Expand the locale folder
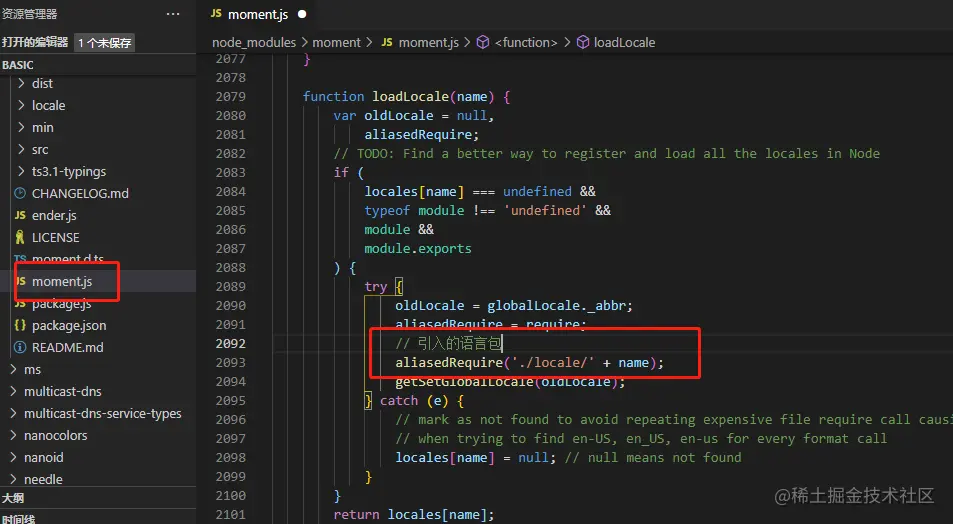Viewport: 953px width, 524px height. 21,105
